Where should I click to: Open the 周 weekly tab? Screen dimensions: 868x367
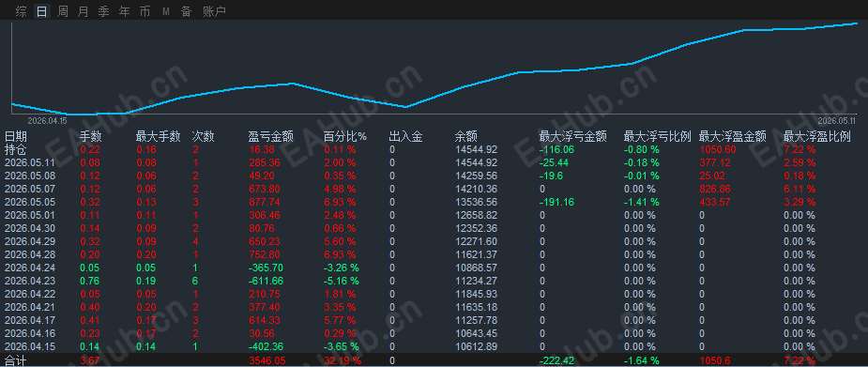63,11
